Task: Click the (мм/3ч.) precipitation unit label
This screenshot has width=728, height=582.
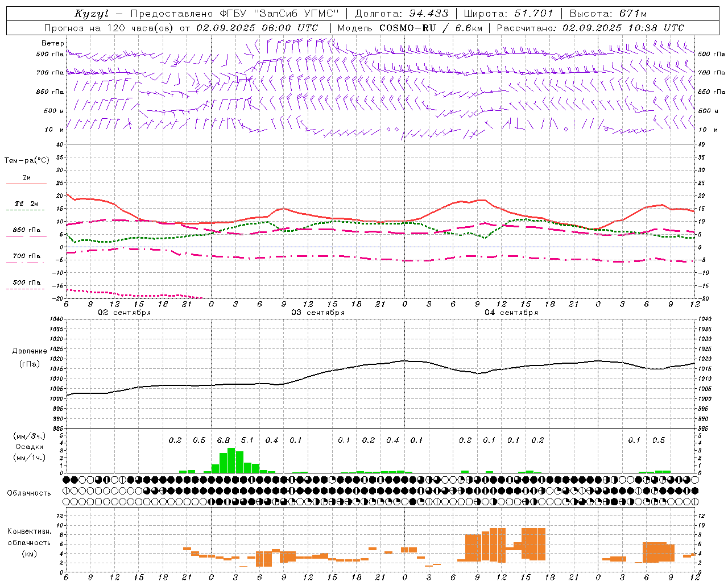Action: (x=30, y=436)
